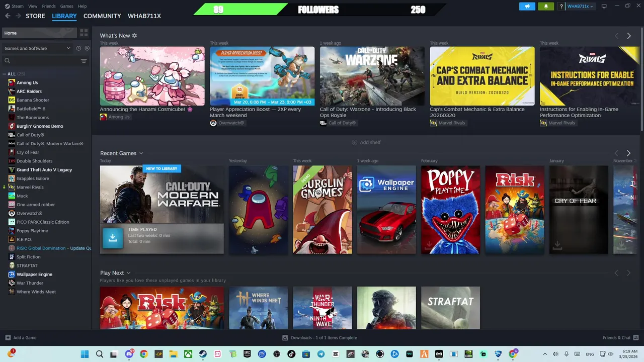
Task: Open TikTok from the taskbar
Action: pos(291,354)
